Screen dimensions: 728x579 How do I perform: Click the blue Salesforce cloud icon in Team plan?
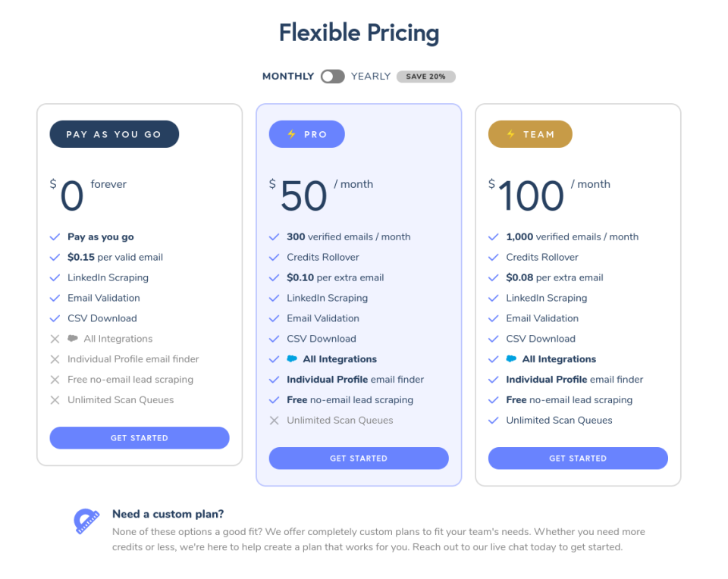(511, 358)
